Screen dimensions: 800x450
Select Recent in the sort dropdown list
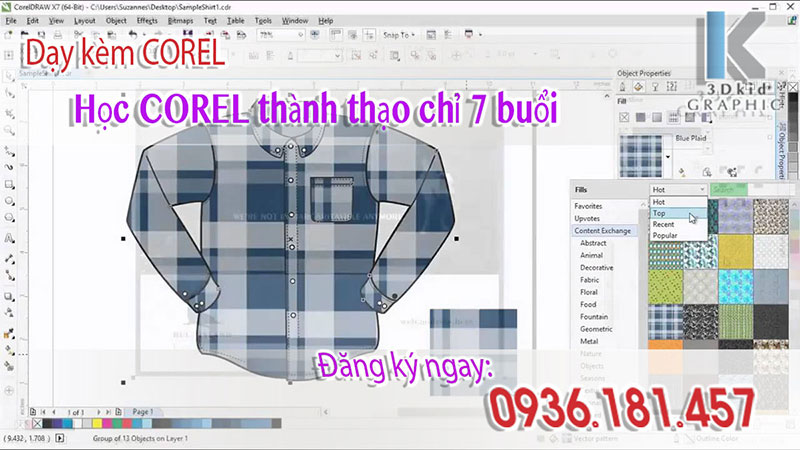[x=678, y=224]
